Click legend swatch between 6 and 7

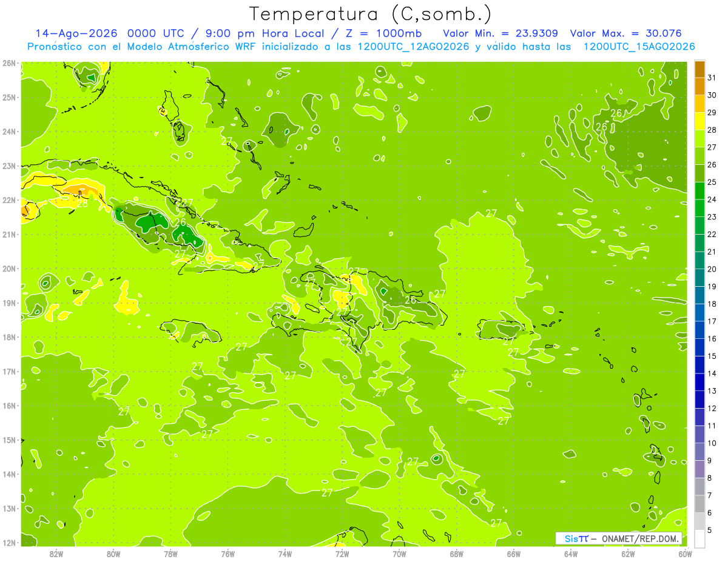[x=699, y=504]
